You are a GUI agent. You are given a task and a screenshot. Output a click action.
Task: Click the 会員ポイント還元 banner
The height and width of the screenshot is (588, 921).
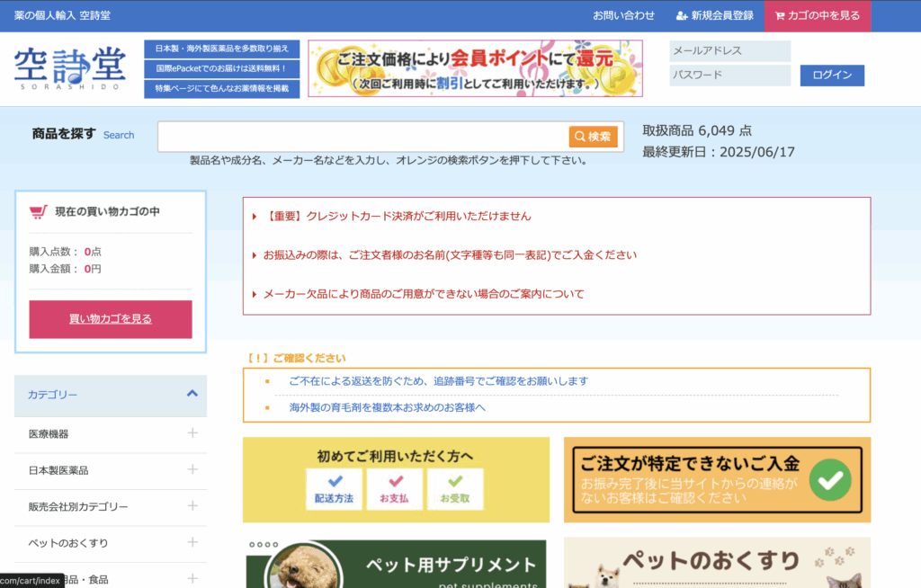475,68
